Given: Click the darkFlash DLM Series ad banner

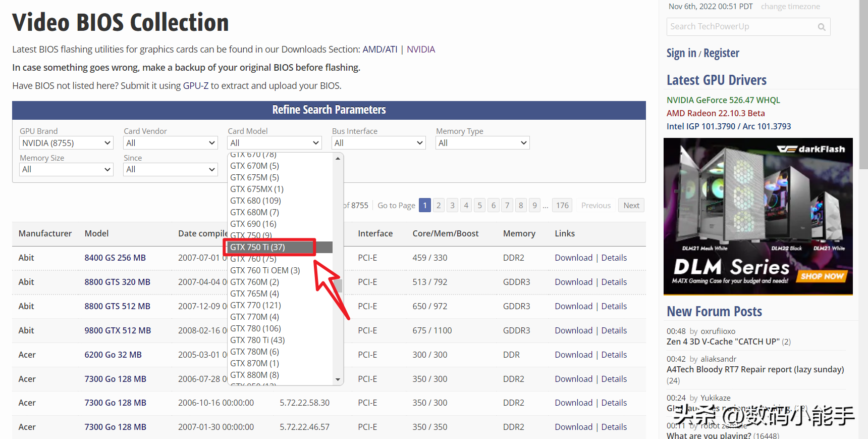Looking at the screenshot, I should (x=757, y=216).
